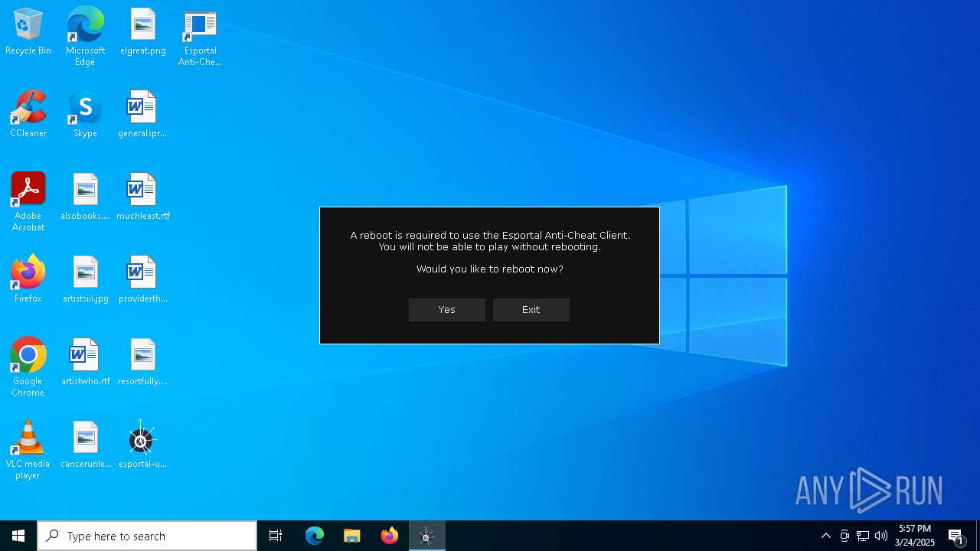Image resolution: width=980 pixels, height=551 pixels.
Task: Show hidden system tray icons
Action: coord(826,536)
